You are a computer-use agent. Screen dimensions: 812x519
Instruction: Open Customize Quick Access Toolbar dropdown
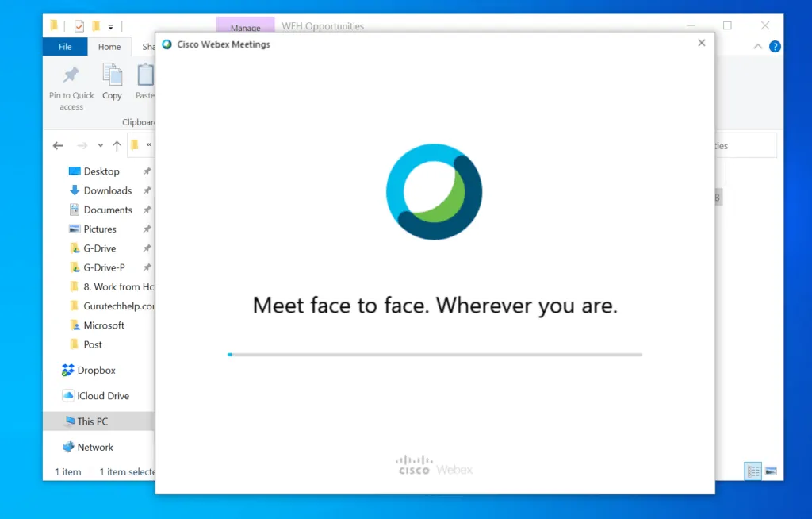coord(110,26)
